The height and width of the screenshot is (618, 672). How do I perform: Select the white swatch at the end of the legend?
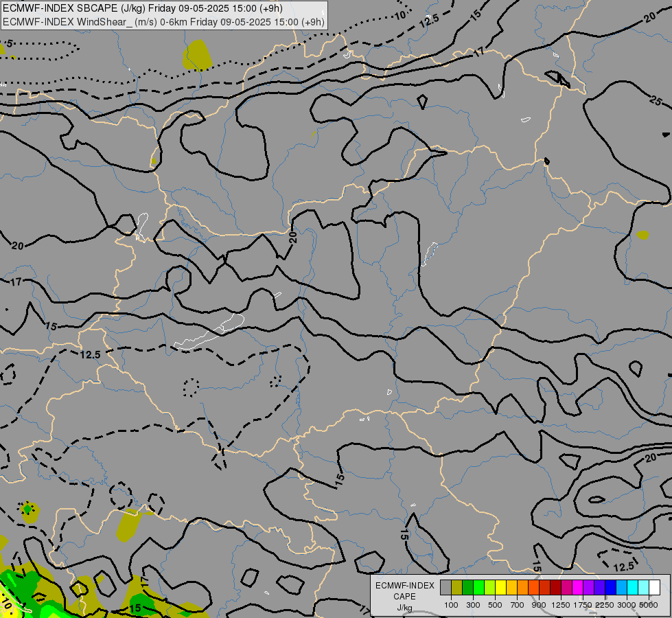(655, 588)
